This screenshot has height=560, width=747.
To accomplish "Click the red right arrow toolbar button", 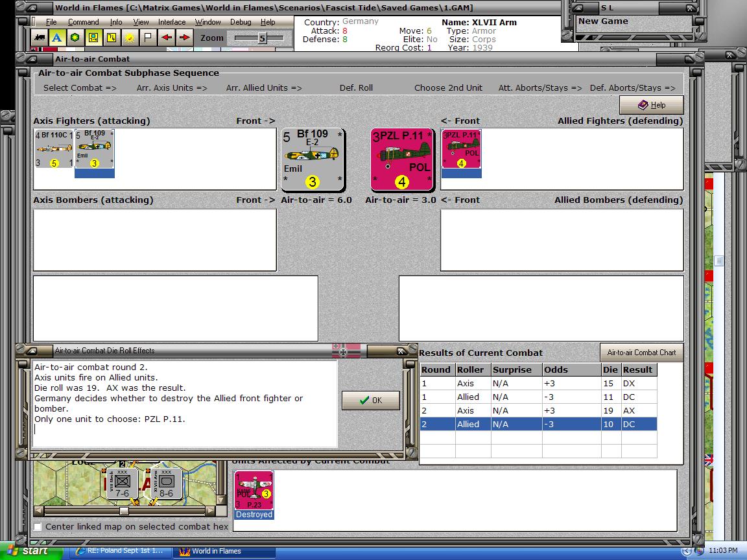I will click(x=184, y=37).
